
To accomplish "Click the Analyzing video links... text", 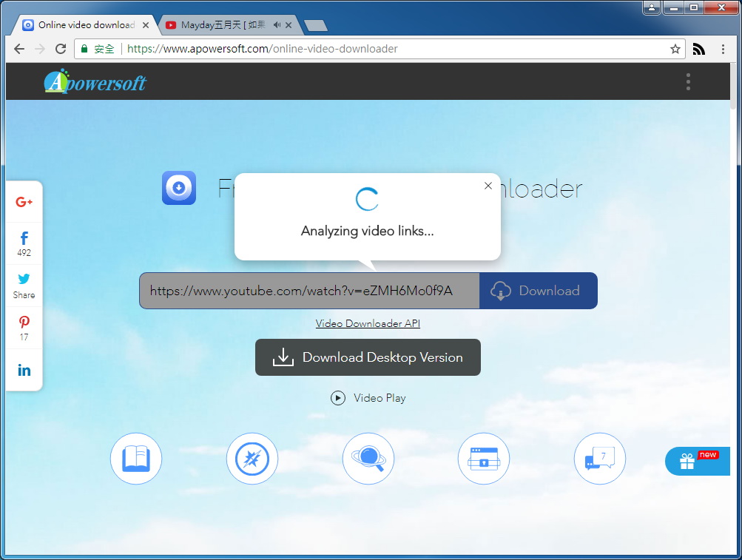I will (x=368, y=231).
